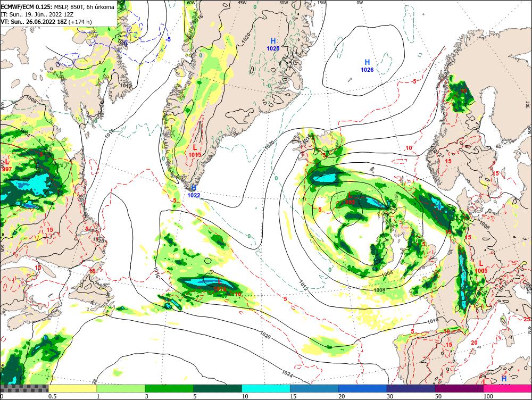Click the '45W' longitude label at top
The height and width of the screenshot is (400, 532).
[x=242, y=2]
